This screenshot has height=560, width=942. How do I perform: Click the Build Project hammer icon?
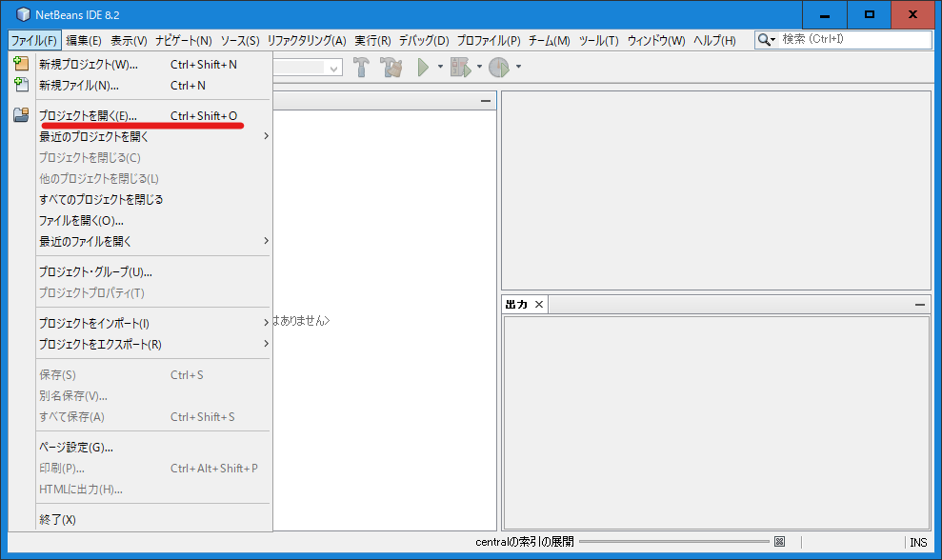pos(362,68)
